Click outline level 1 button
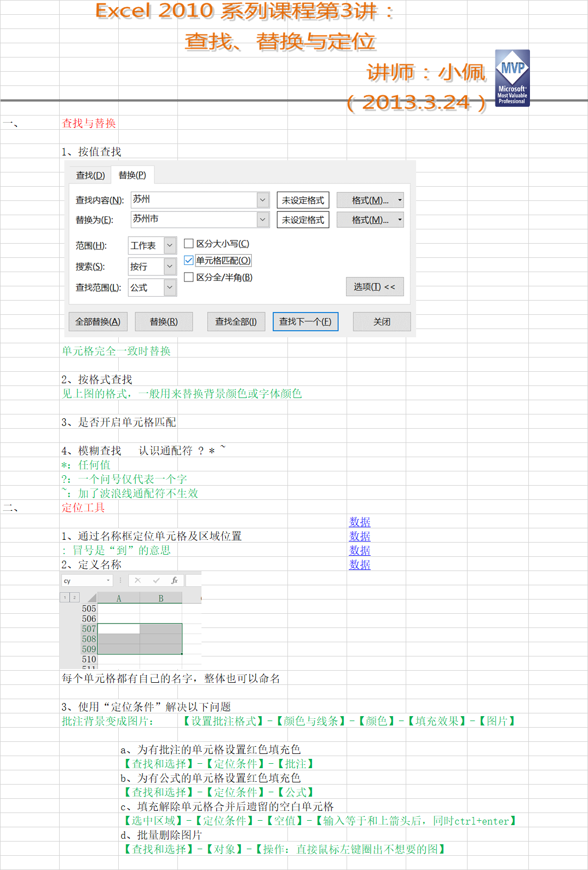 [x=65, y=597]
